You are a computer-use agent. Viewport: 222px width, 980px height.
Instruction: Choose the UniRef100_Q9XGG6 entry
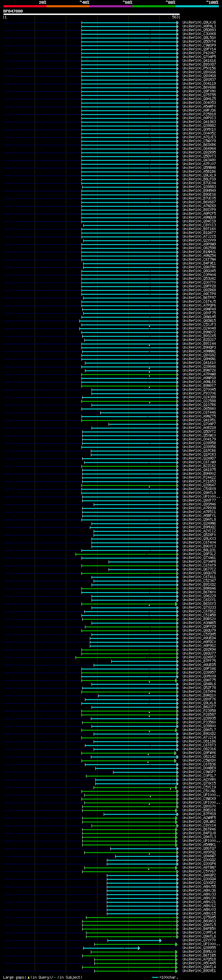(x=199, y=72)
